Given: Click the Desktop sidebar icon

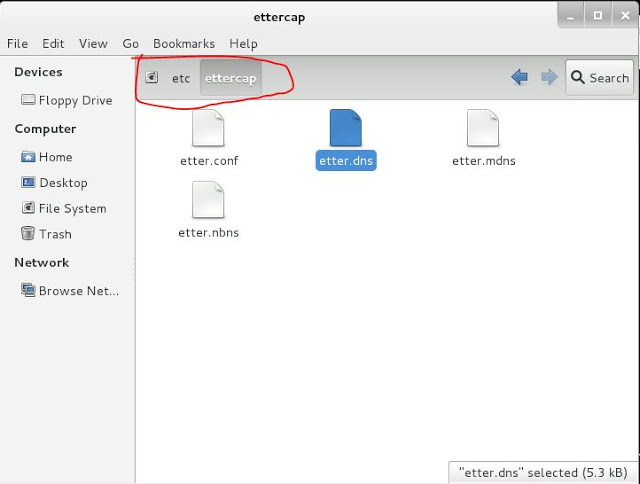Looking at the screenshot, I should point(28,182).
